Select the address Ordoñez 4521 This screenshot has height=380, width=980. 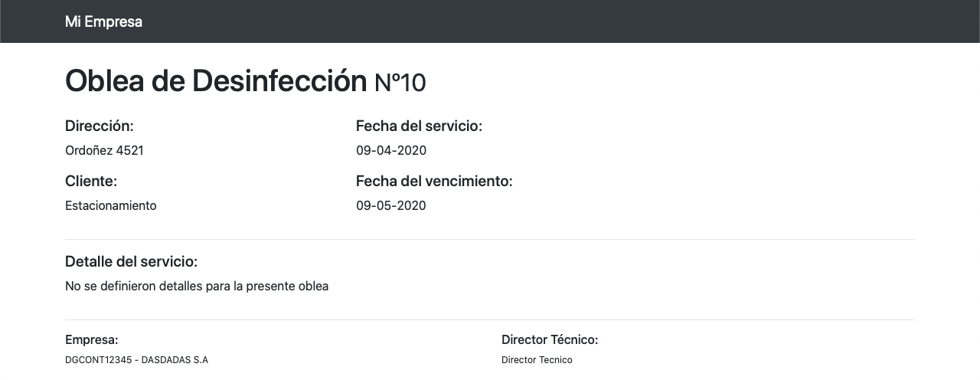click(104, 150)
